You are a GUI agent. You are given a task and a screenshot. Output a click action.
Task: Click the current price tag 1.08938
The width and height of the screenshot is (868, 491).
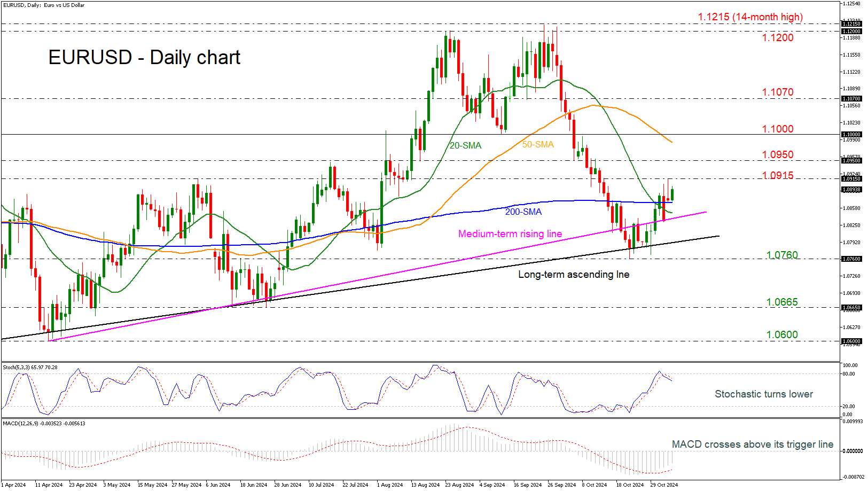click(851, 190)
